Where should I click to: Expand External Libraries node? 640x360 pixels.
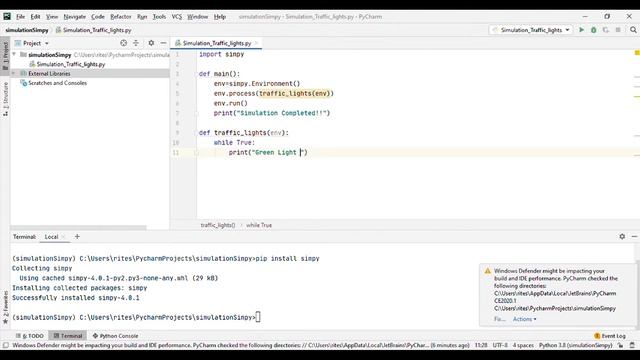14,73
